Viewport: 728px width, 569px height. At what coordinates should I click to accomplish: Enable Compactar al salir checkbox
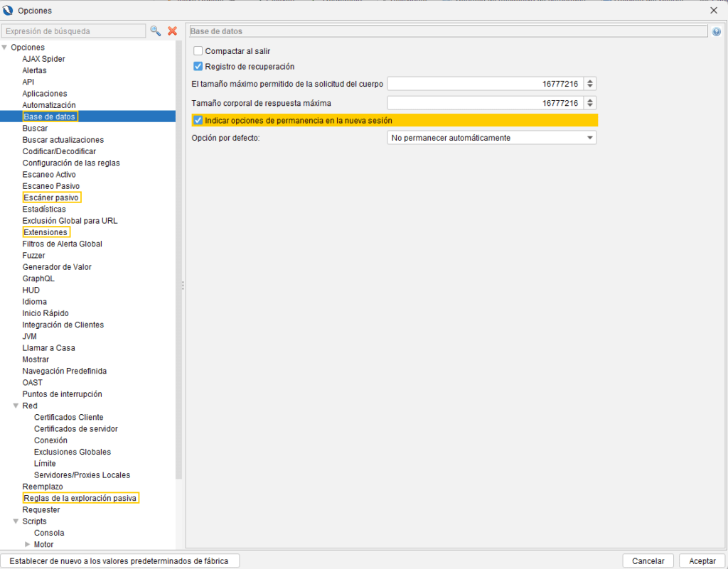(x=198, y=51)
